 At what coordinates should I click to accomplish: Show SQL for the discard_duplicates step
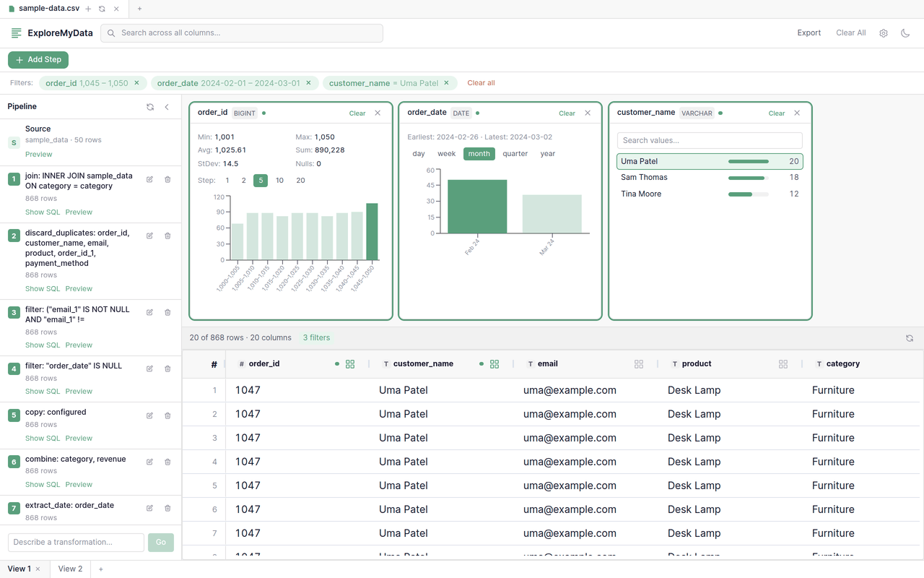[42, 288]
